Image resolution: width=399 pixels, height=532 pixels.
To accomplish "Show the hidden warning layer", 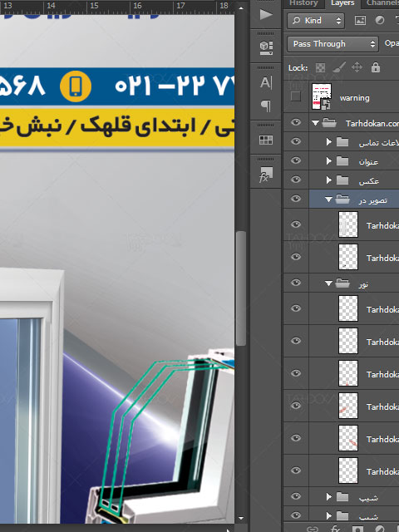I will click(296, 96).
